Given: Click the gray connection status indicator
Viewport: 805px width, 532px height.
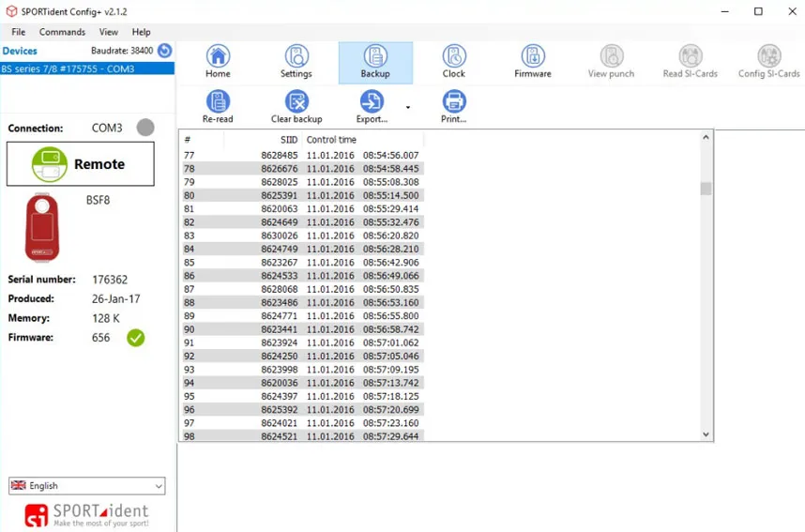Looking at the screenshot, I should point(145,128).
